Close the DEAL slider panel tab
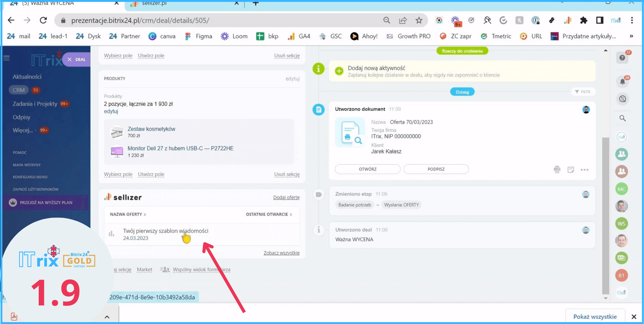The width and height of the screenshot is (644, 324). [x=70, y=59]
